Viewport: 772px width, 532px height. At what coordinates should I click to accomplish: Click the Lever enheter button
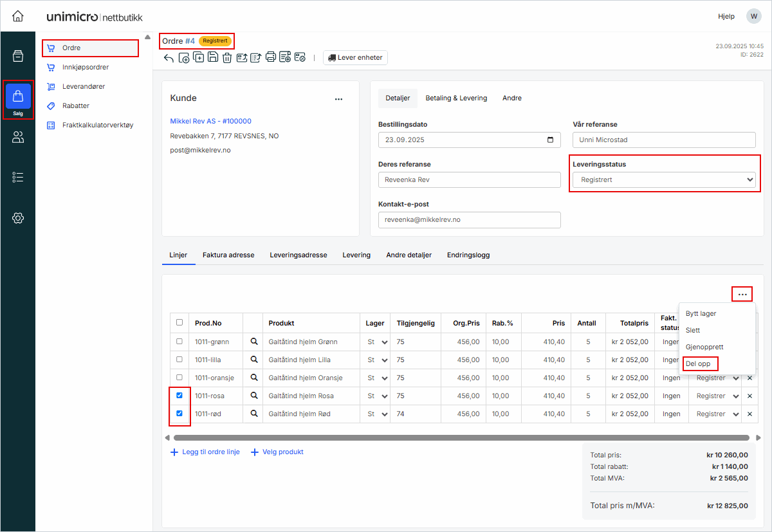pos(355,58)
